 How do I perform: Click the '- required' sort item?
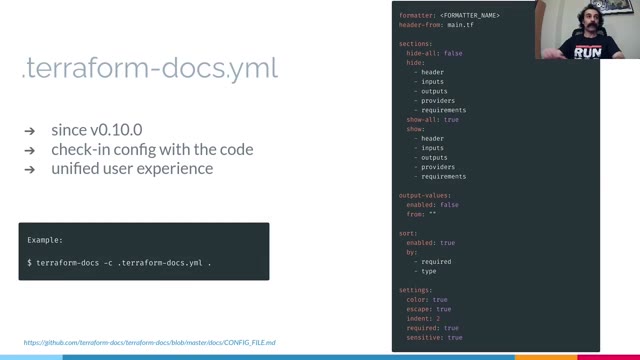point(433,262)
